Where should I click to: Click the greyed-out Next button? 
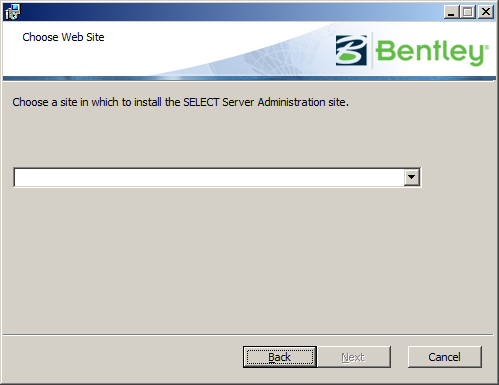353,357
